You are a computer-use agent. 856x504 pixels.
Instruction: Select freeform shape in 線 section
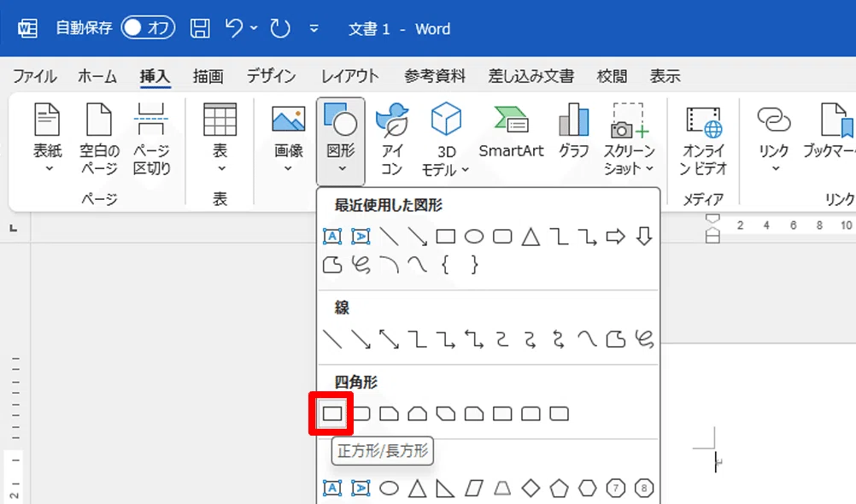[x=616, y=339]
